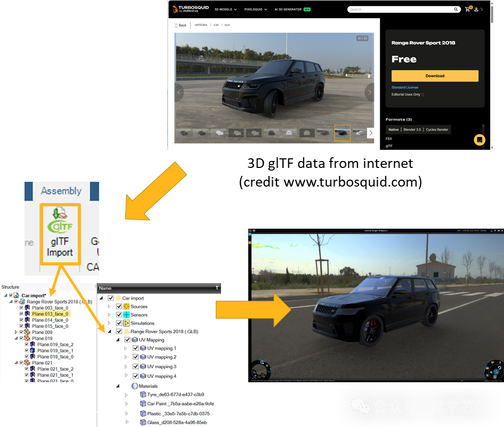This screenshot has height=427, width=504.
Task: Toggle the UV Mapping checkbox
Action: click(127, 340)
